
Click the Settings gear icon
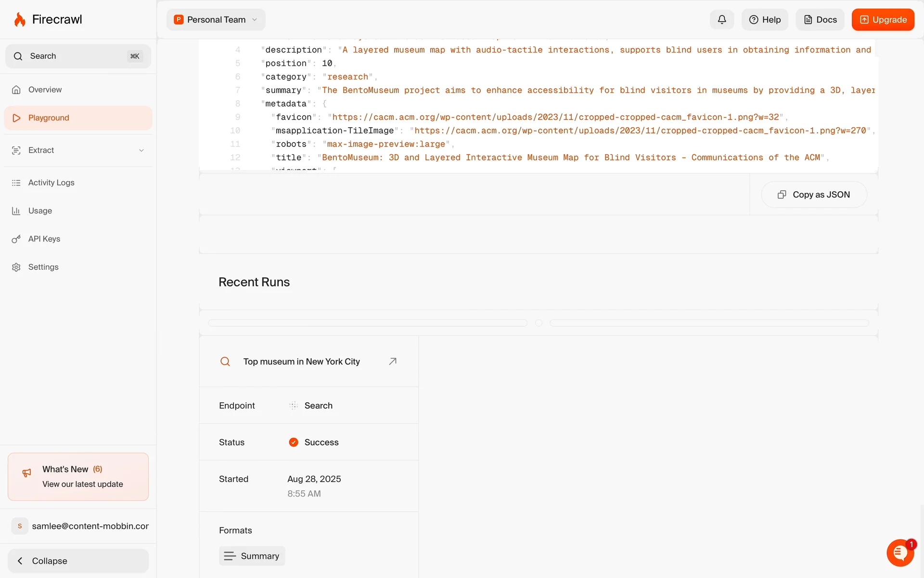[x=16, y=267]
